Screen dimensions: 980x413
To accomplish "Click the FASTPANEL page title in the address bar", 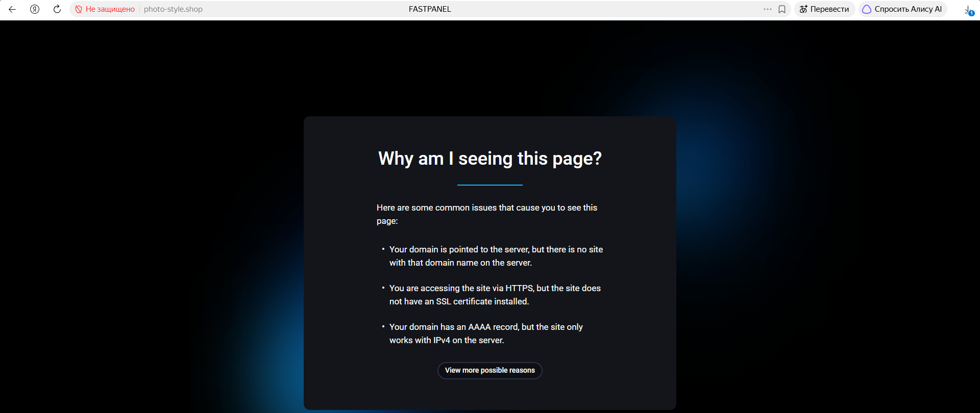I will pyautogui.click(x=430, y=9).
